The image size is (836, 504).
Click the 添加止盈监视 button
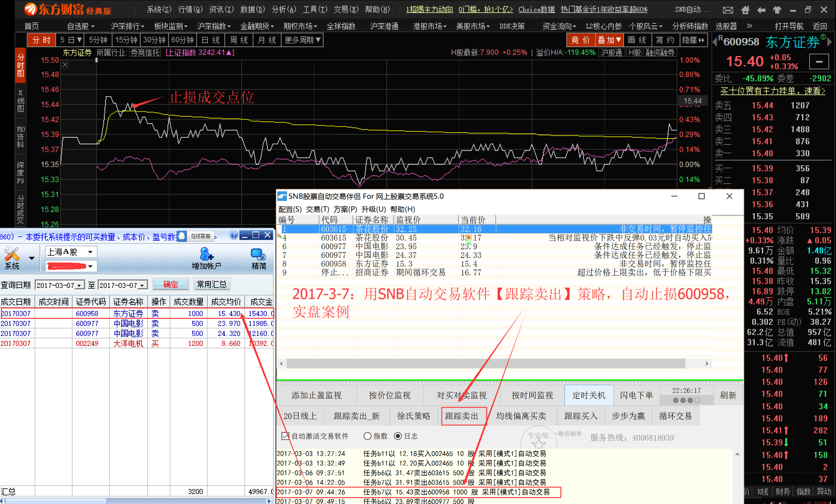(x=316, y=395)
